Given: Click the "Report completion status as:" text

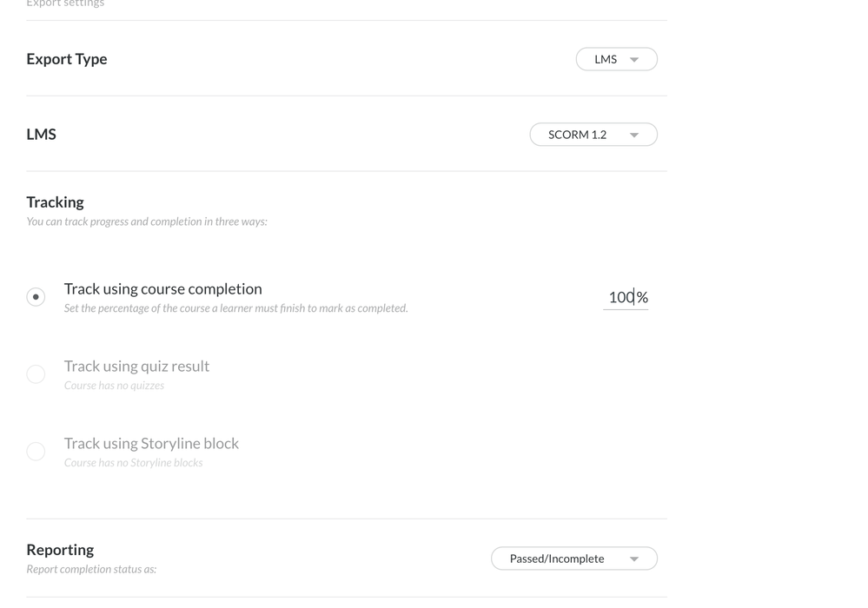Looking at the screenshot, I should [91, 570].
